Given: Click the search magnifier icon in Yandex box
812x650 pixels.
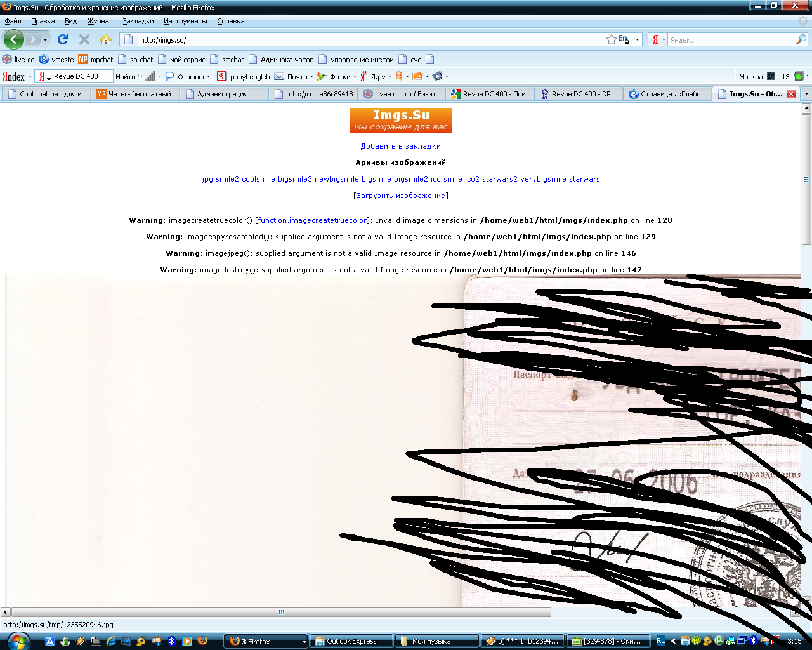Looking at the screenshot, I should (801, 39).
